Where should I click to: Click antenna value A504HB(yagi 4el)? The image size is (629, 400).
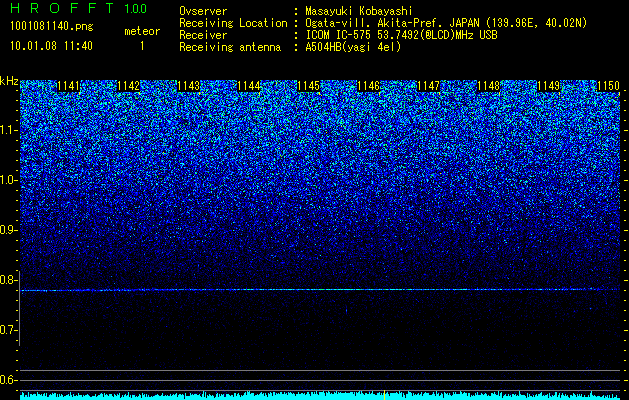pyautogui.click(x=353, y=47)
